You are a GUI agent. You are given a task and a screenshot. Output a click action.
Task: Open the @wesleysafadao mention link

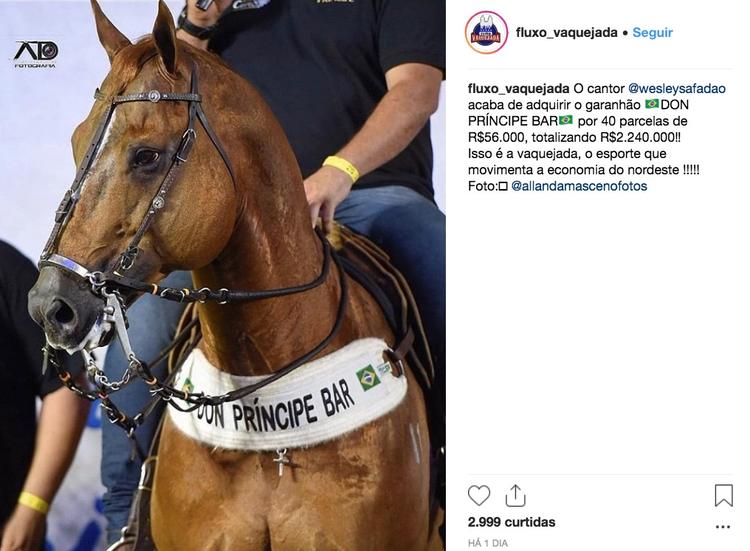676,88
